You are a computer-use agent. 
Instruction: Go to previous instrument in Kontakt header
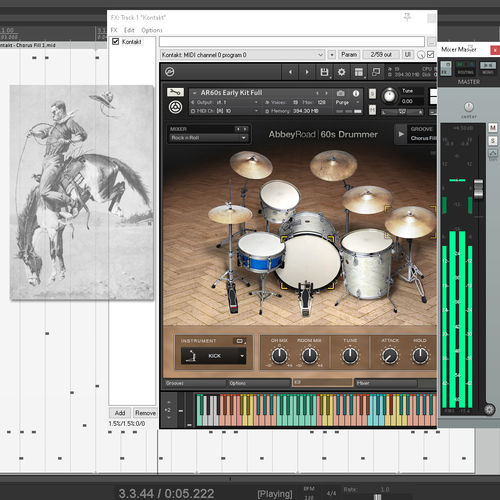[290, 72]
